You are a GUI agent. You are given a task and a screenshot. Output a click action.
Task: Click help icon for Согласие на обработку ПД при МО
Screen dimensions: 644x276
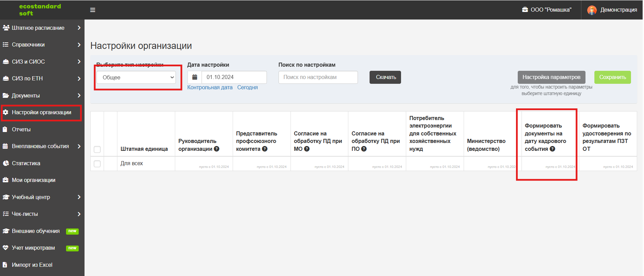307,149
